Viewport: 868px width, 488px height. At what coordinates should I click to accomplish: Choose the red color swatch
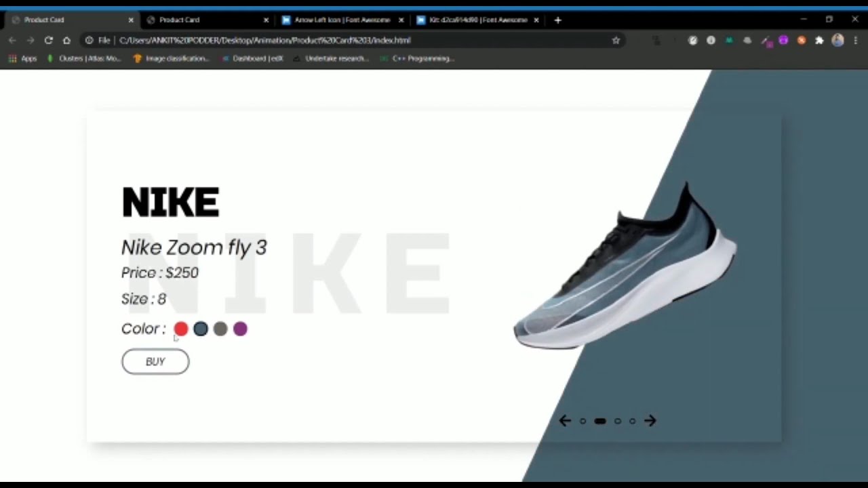(x=180, y=329)
